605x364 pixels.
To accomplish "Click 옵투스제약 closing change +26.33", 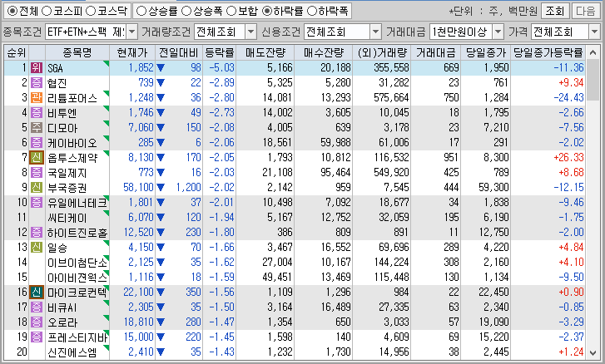I will coord(568,158).
